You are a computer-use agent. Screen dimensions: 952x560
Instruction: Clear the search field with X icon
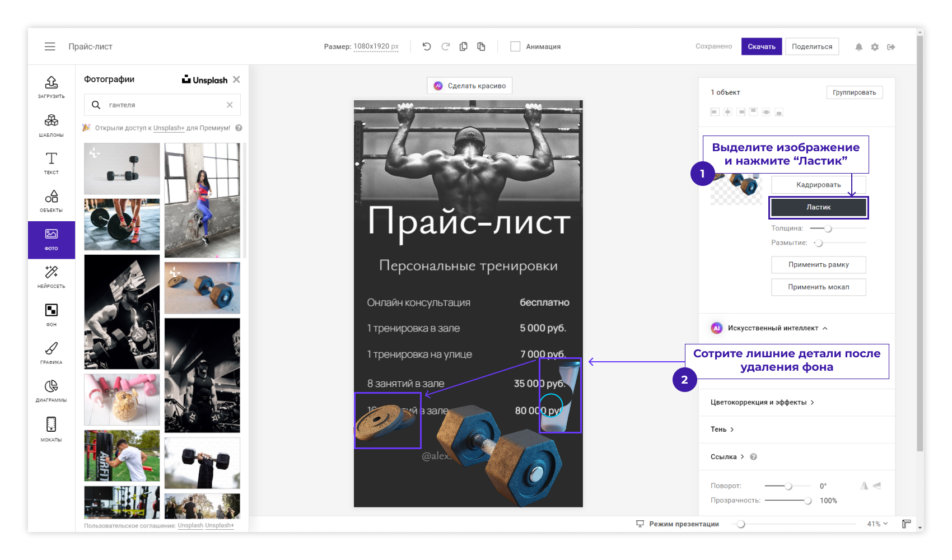click(x=230, y=105)
